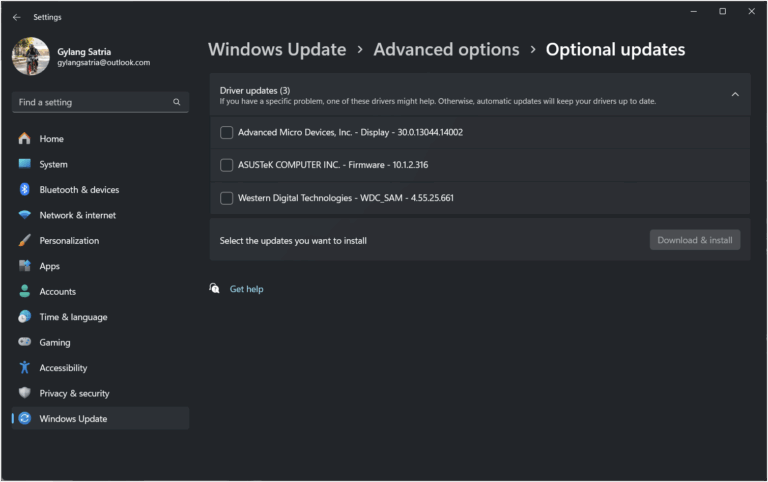768x482 pixels.
Task: Click the Personalization paintbrush icon
Action: (x=24, y=241)
